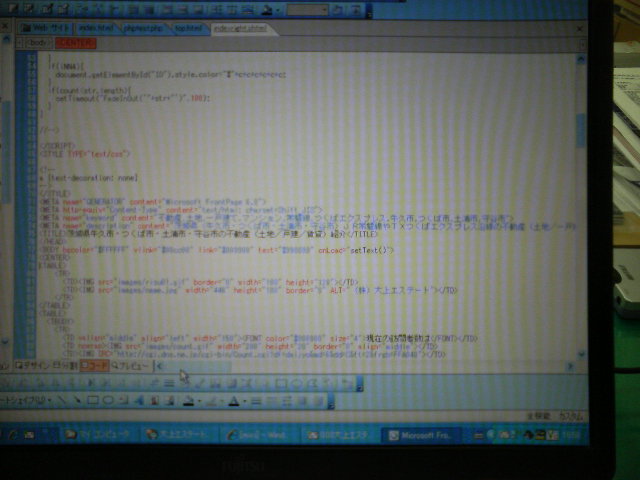Choose line style on drawing toolbar
This screenshot has height=480, width=640.
point(256,400)
